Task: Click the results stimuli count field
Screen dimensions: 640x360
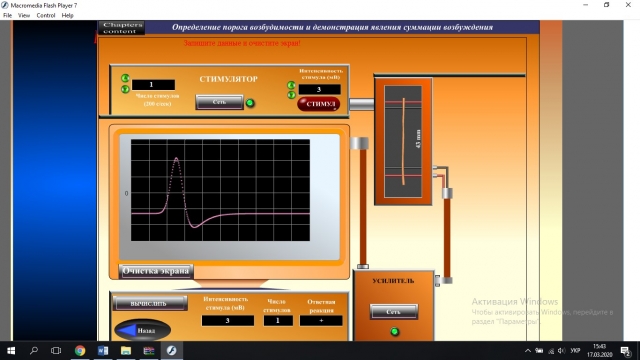Action: tap(278, 321)
